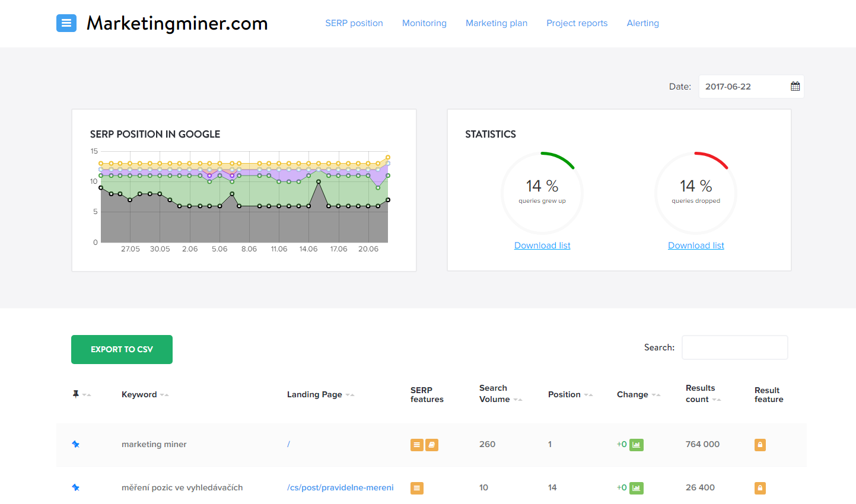Open the hamburger menu icon
856x504 pixels.
point(66,23)
